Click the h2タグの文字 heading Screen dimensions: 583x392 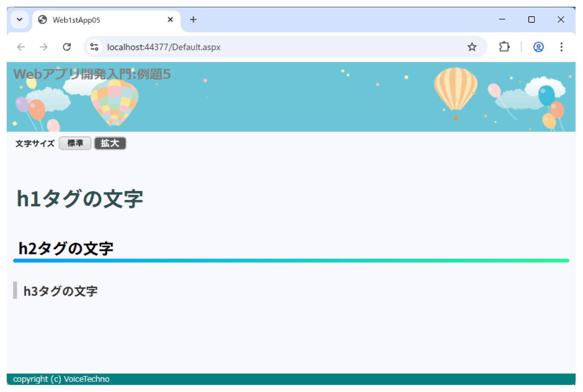coord(66,249)
